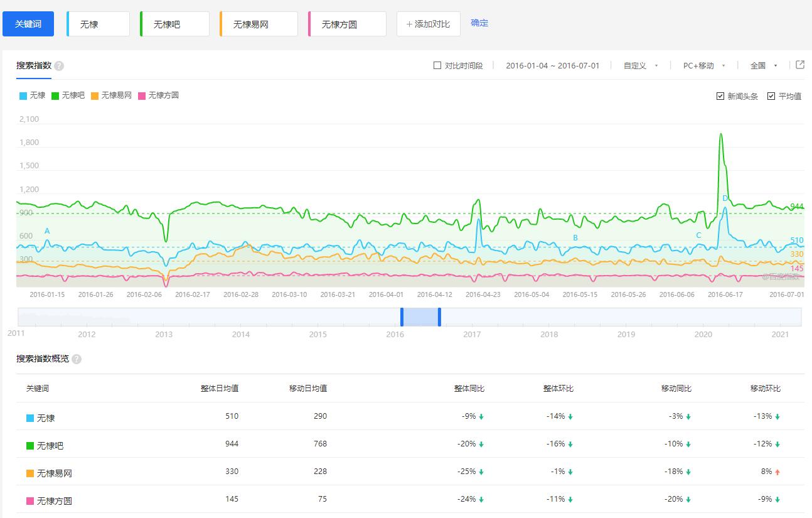Click the export share icon
812x518 pixels.
[800, 65]
